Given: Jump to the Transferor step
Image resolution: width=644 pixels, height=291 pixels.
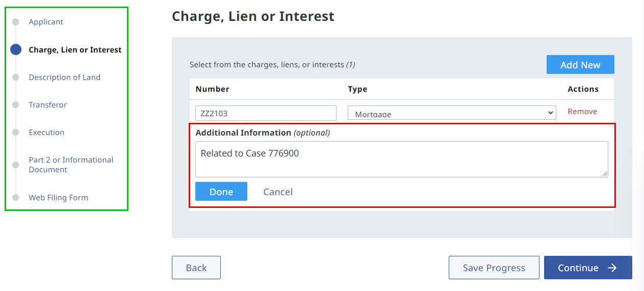Looking at the screenshot, I should (x=47, y=104).
